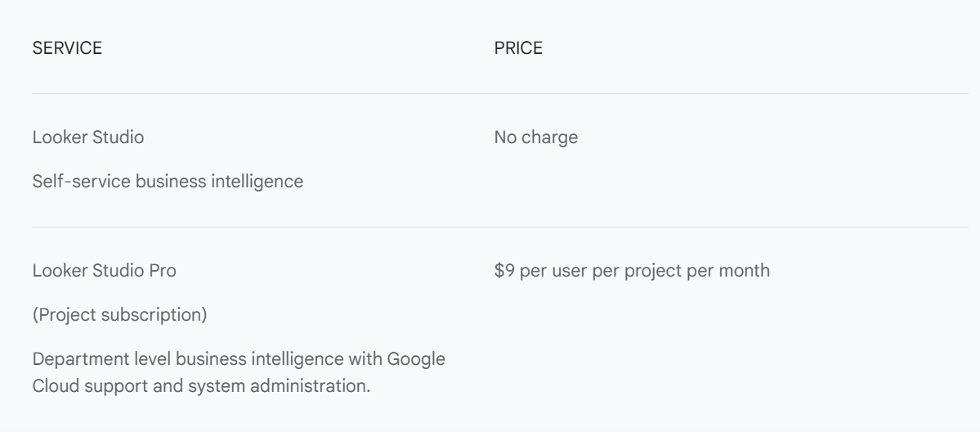The width and height of the screenshot is (980, 432).
Task: Select Self-service business intelligence description
Action: (168, 182)
